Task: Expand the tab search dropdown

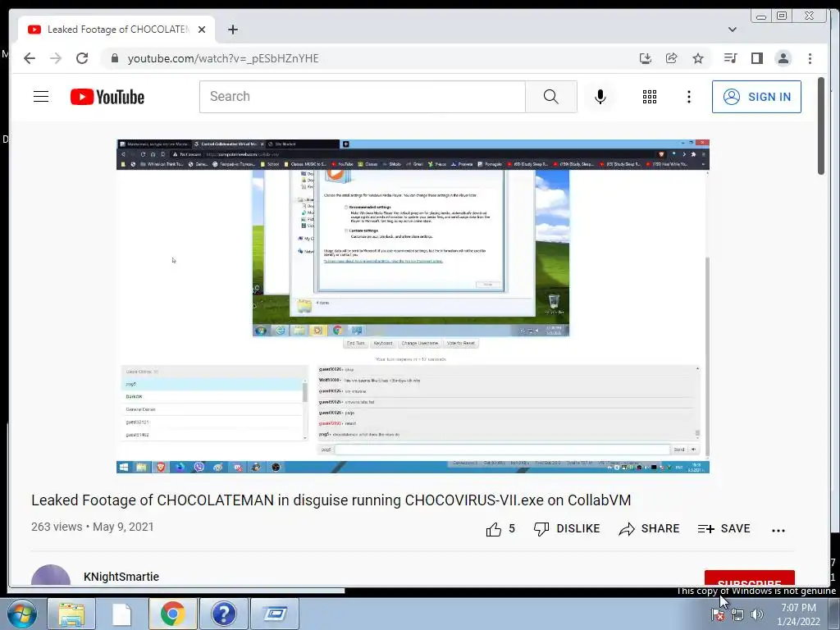Action: 733,30
